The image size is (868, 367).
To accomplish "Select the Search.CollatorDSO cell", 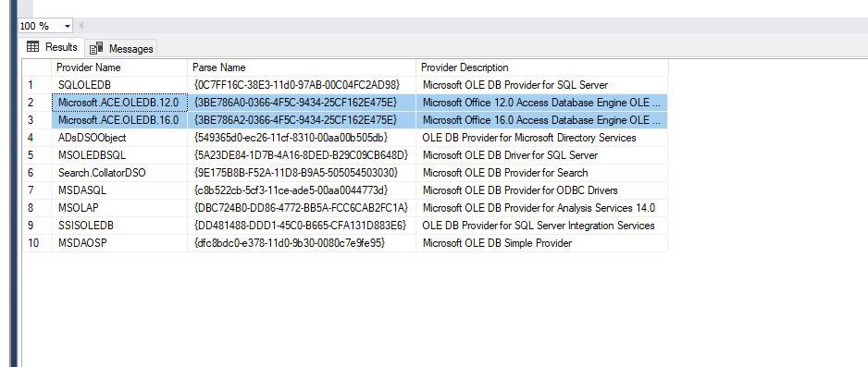I will click(119, 173).
